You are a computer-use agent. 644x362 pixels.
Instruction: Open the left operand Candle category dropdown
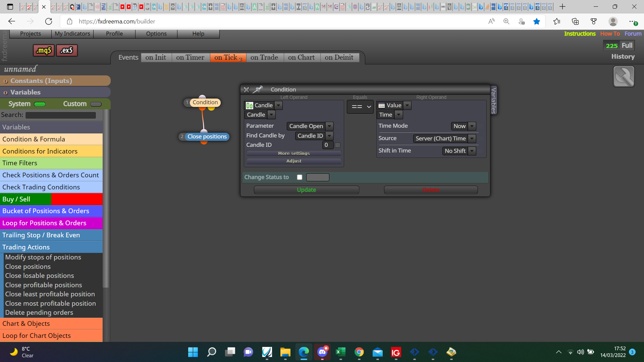pos(278,106)
